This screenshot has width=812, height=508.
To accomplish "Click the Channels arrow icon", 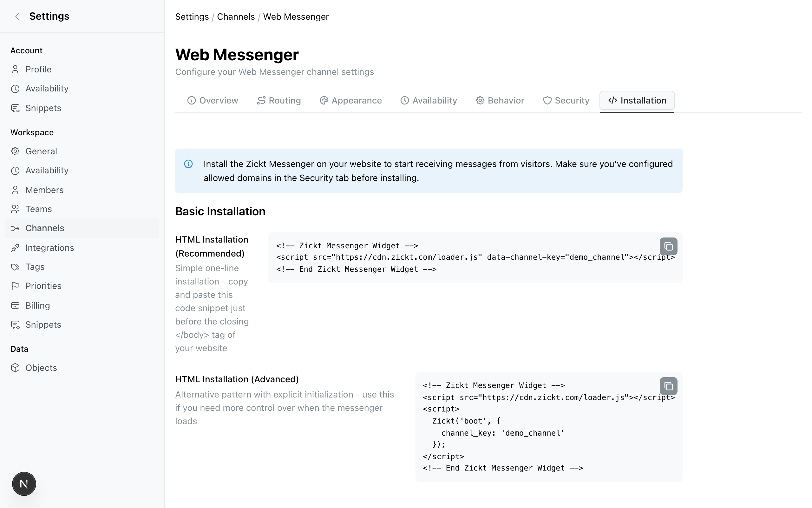I will coord(15,229).
